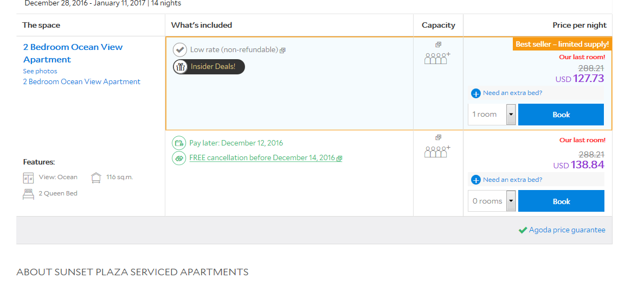This screenshot has width=644, height=291.
Task: Click the Pay later calendar icon
Action: (x=179, y=143)
